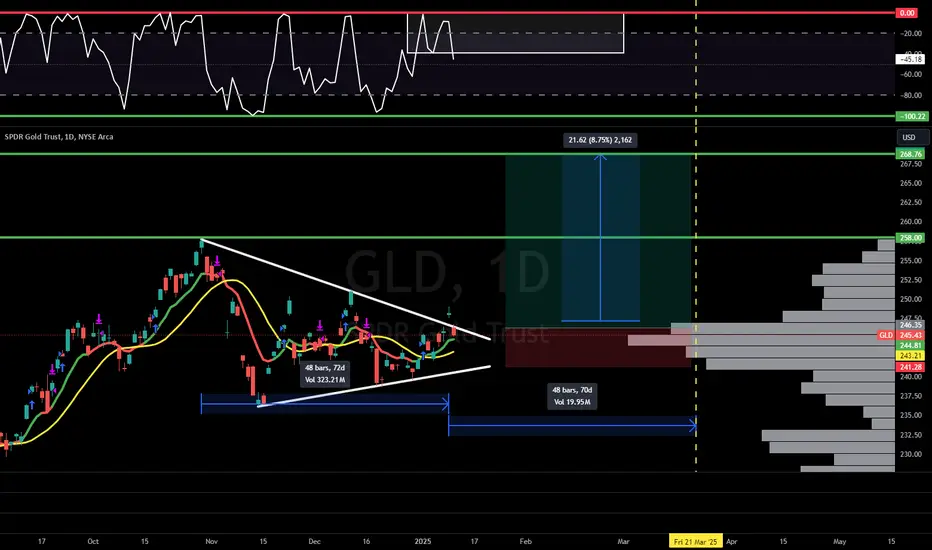Click the 260.00 price scale label

click(911, 222)
